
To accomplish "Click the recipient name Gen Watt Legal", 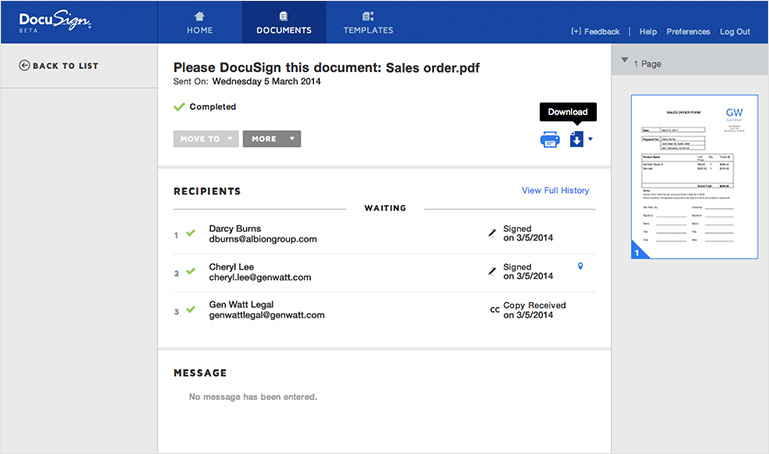I will [x=241, y=304].
